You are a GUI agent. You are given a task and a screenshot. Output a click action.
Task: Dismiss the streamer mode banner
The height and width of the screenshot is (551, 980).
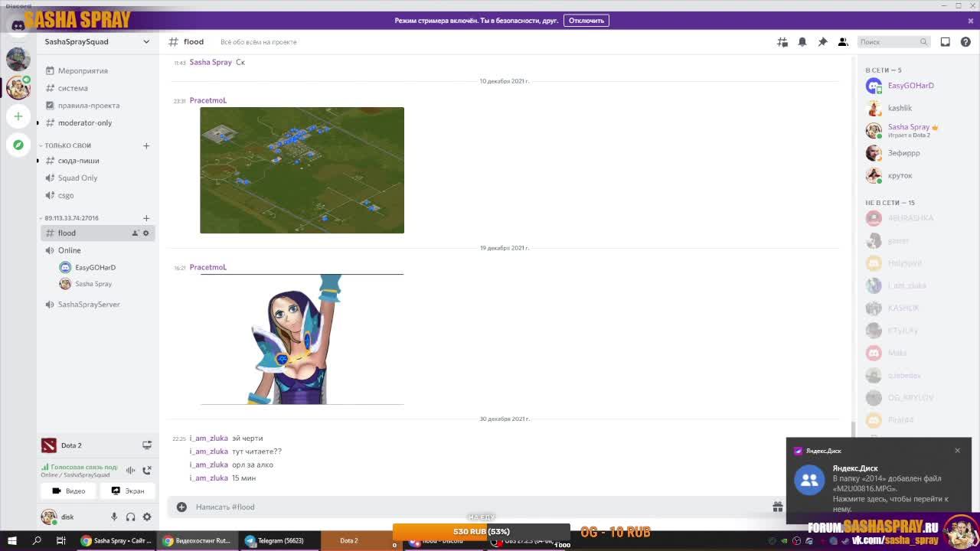pos(971,21)
